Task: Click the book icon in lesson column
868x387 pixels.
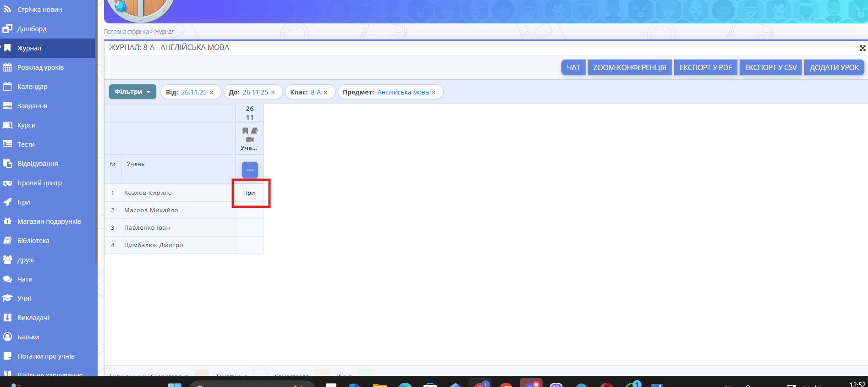Action: pos(254,131)
